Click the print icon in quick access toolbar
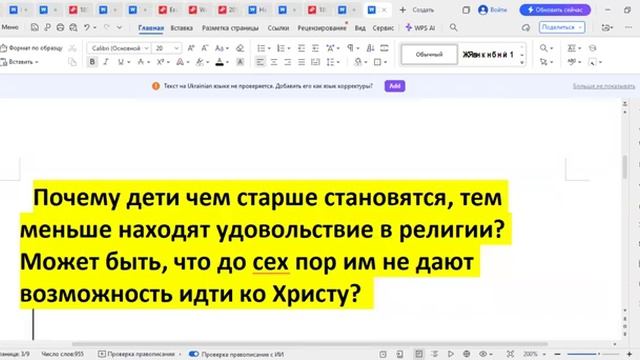Screen dimensions: 640x360 pyautogui.click(x=60, y=27)
